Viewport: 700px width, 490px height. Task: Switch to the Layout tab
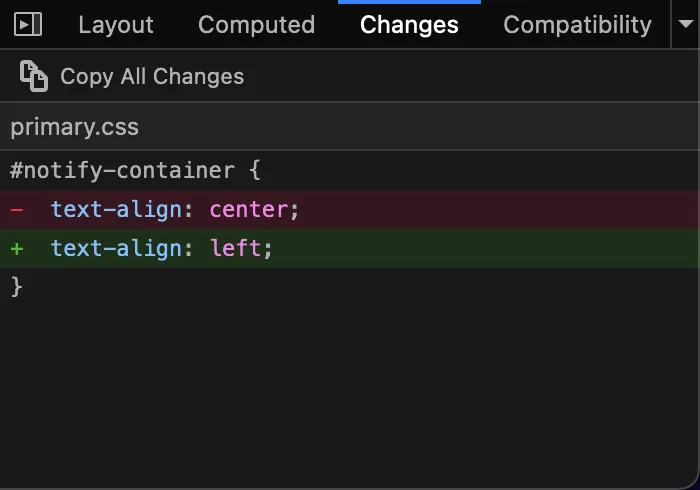pos(116,25)
